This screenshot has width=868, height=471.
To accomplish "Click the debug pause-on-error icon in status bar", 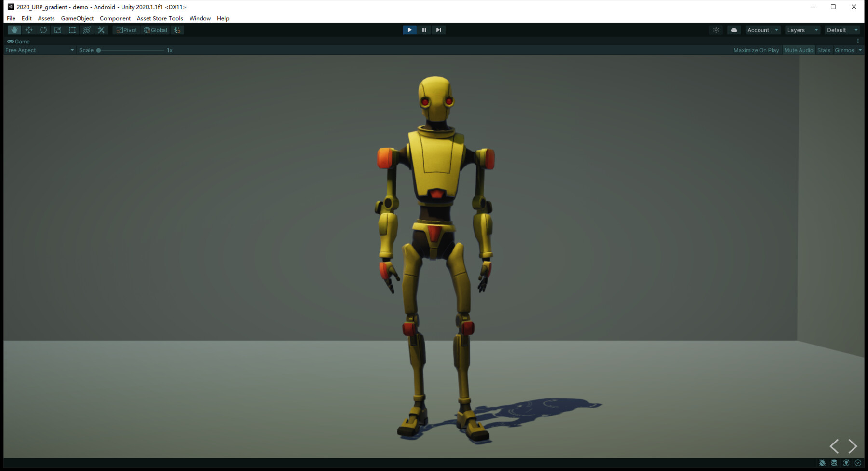I will (822, 463).
